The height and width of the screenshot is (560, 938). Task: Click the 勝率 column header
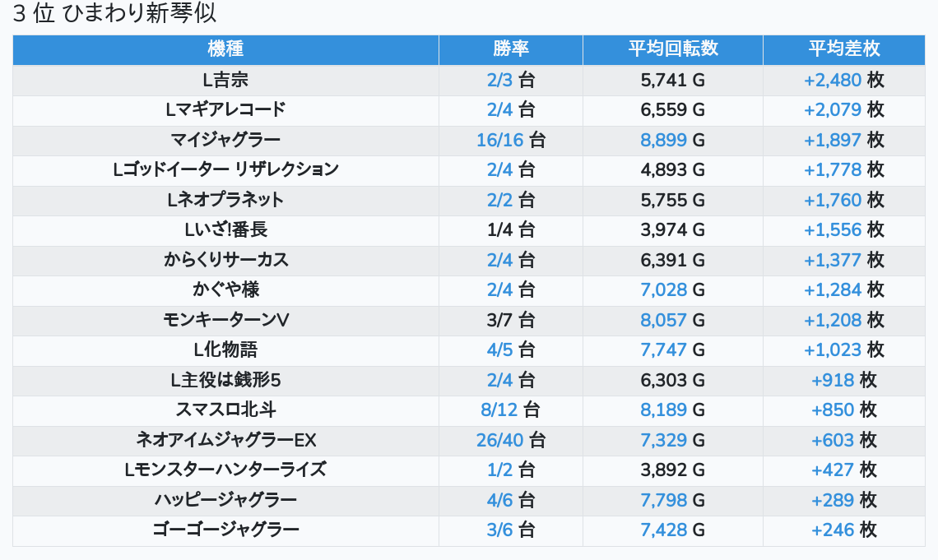[510, 49]
